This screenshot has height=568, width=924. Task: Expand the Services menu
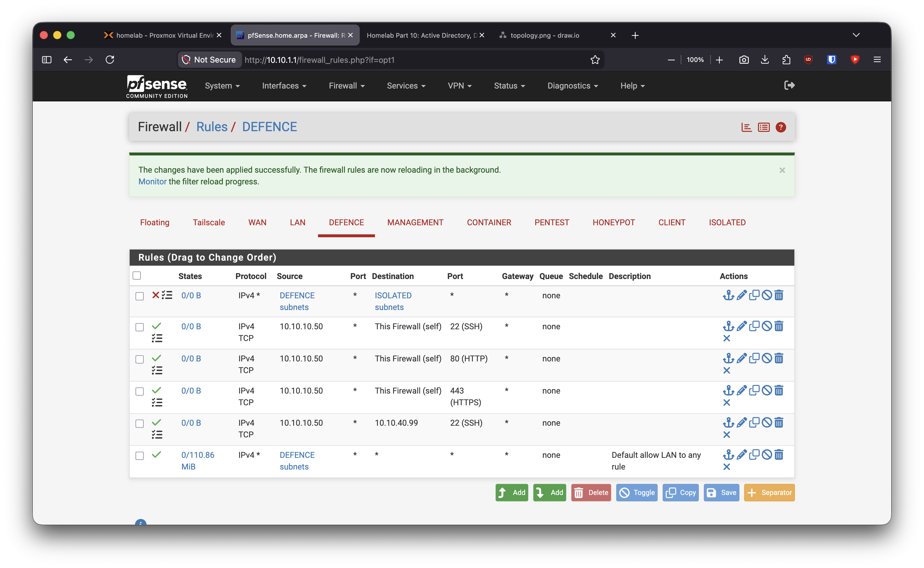[406, 86]
